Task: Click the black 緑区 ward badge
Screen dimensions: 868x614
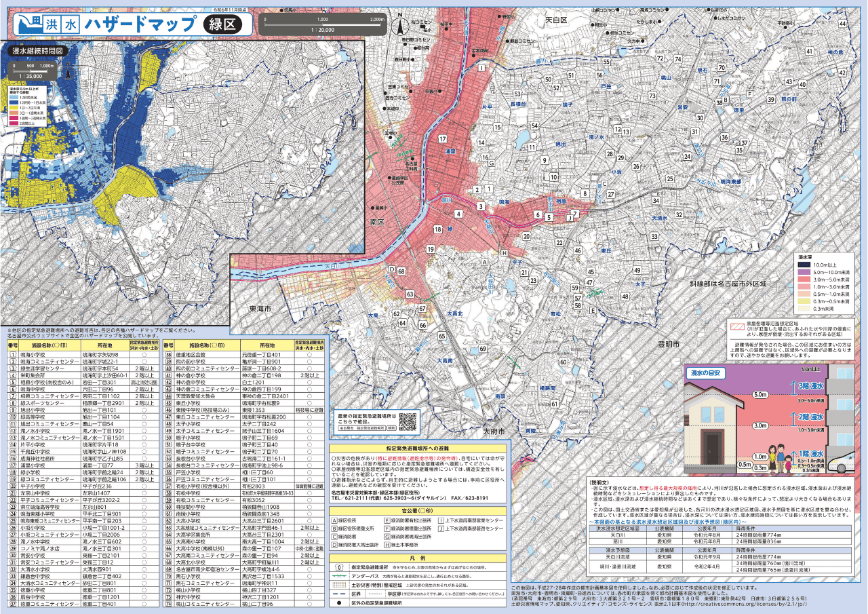Action: point(222,24)
